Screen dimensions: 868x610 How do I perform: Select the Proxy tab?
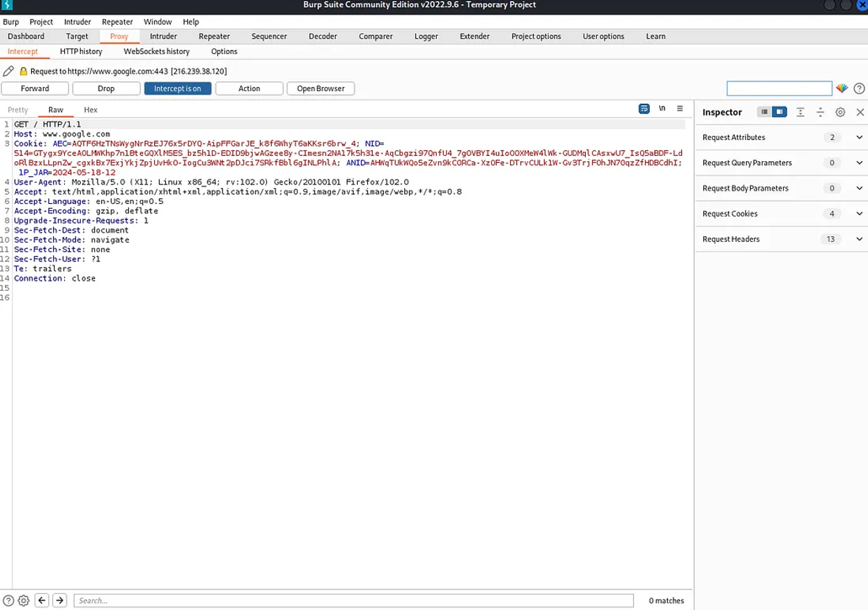(x=119, y=36)
